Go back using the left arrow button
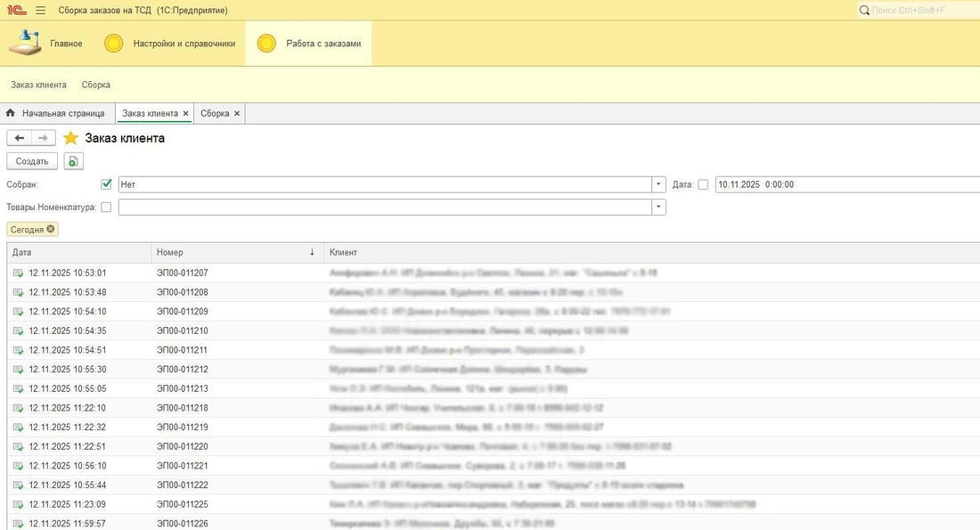The image size is (980, 530). click(x=19, y=138)
